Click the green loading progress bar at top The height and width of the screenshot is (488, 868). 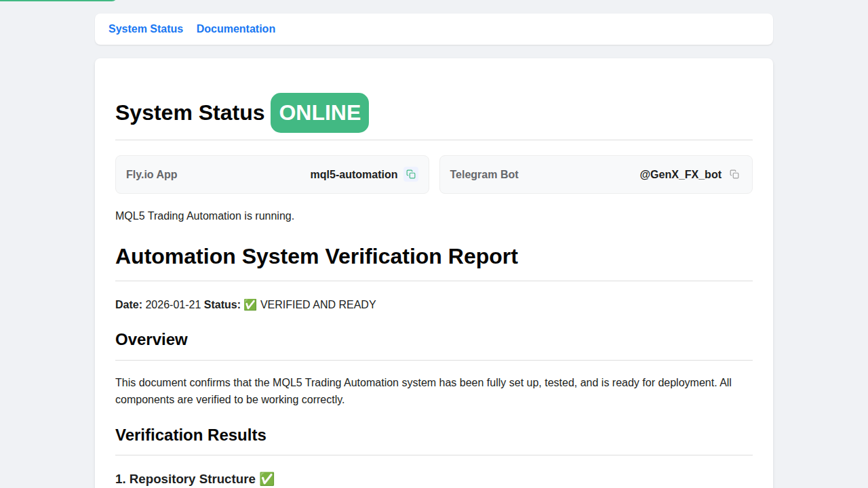58,1
